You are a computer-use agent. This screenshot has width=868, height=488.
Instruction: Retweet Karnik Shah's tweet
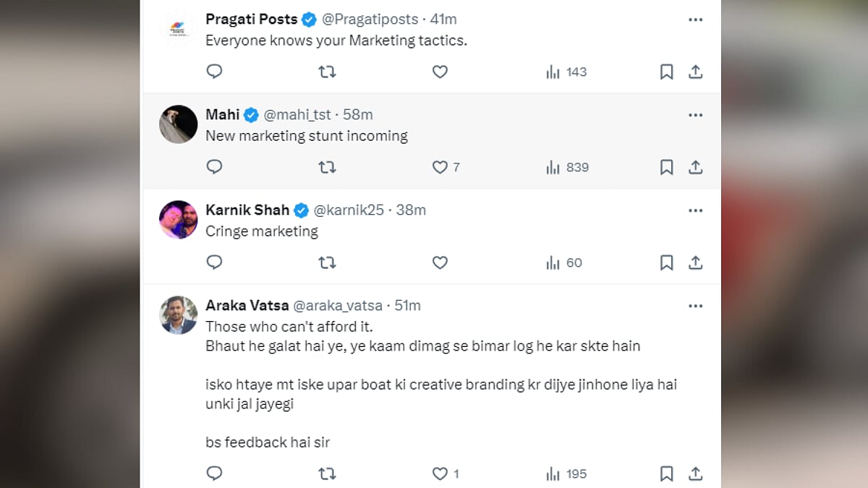click(327, 262)
